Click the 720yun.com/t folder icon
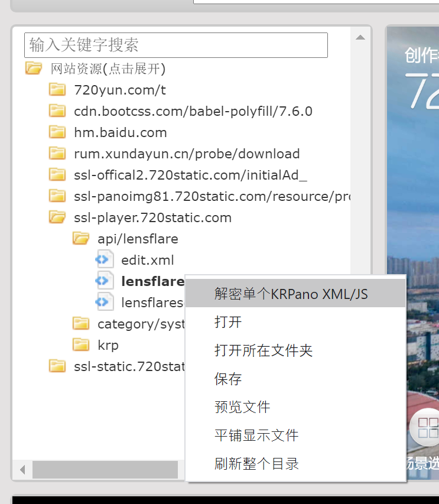439x504 pixels. point(57,90)
